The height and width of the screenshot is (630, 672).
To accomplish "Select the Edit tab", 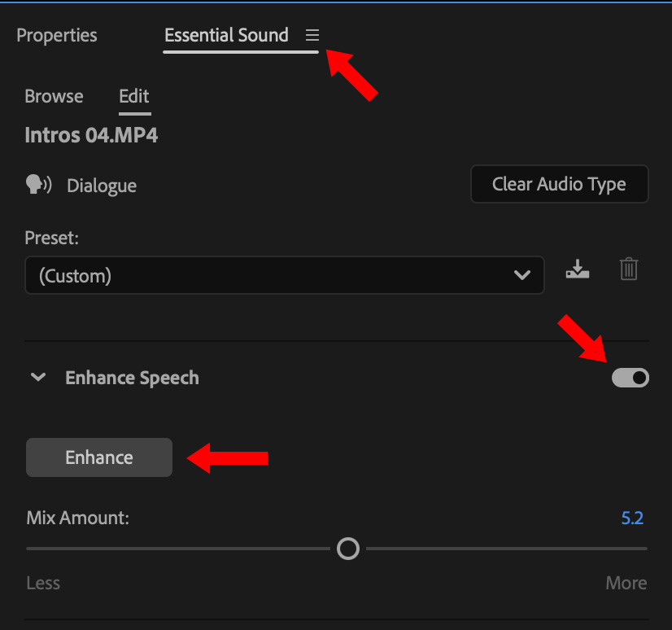I will [134, 96].
